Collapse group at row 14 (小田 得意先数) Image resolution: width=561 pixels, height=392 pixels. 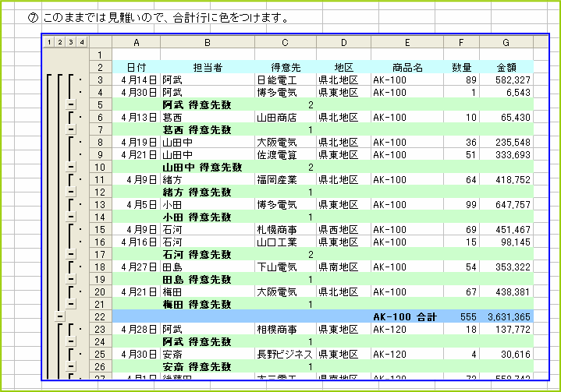(x=71, y=217)
